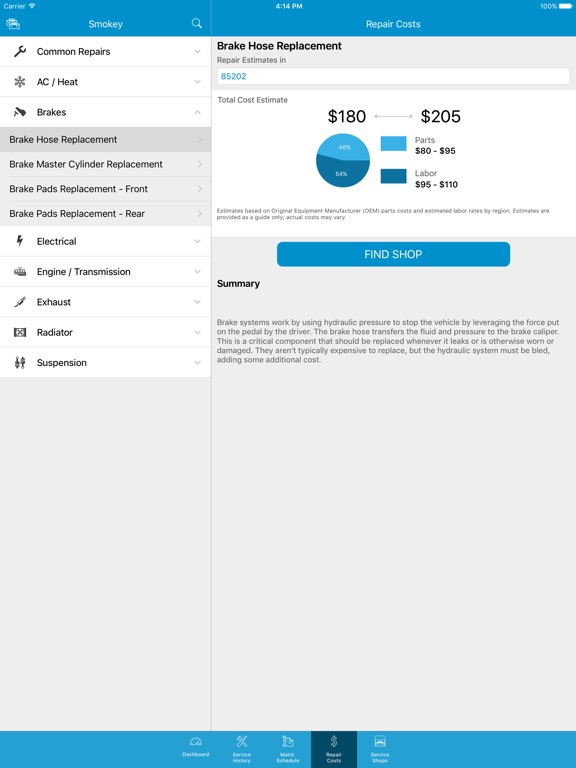The height and width of the screenshot is (768, 576).
Task: Collapse the Brakes category
Action: point(105,112)
